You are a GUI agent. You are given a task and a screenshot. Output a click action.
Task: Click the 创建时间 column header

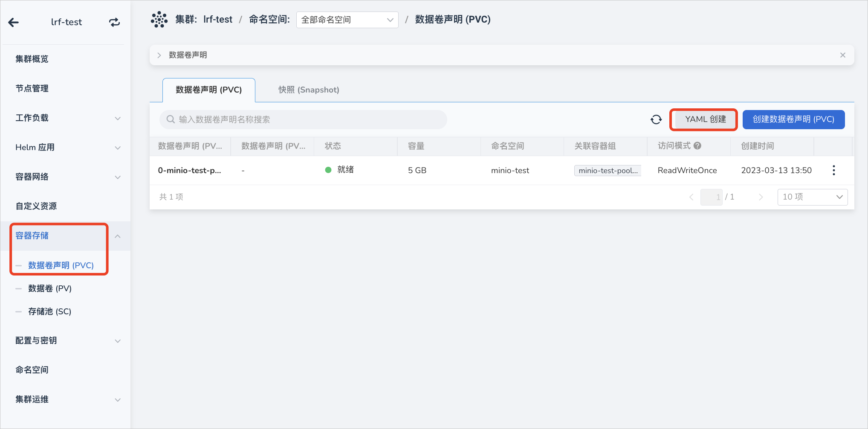[758, 146]
